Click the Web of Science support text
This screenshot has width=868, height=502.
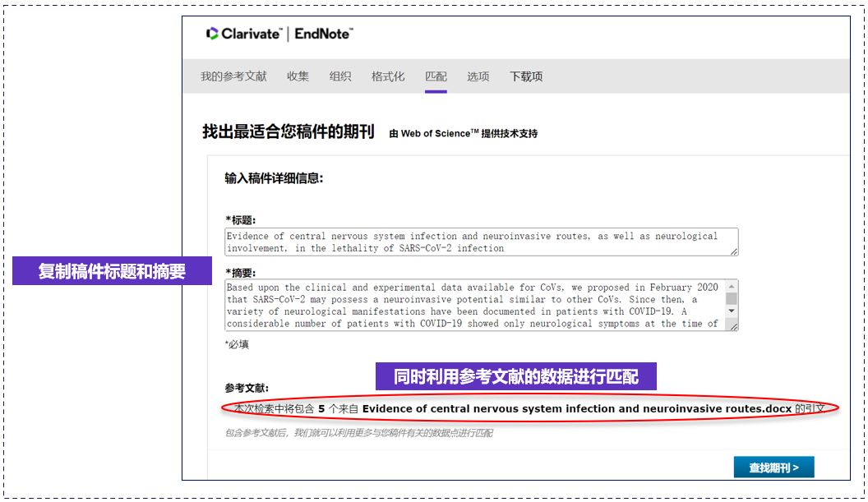tap(464, 133)
